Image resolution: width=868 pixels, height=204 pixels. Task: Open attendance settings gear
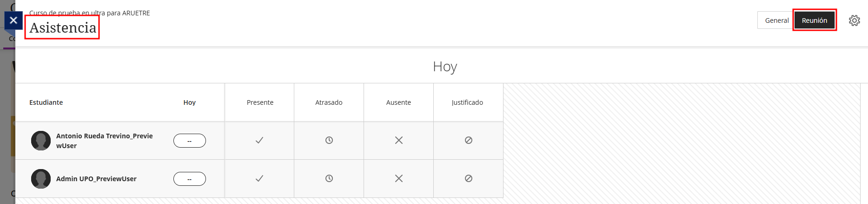[854, 20]
